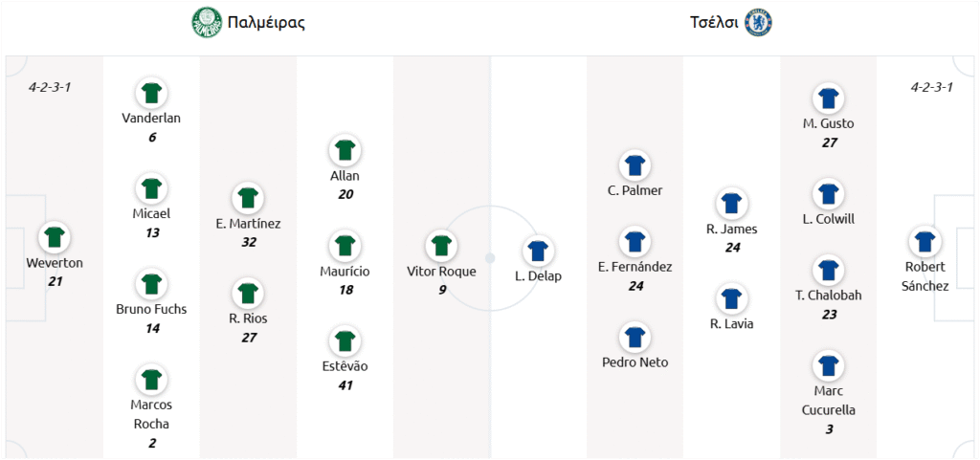This screenshot has height=460, width=980.
Task: Select Estêvão's green shirt icon
Action: pyautogui.click(x=345, y=341)
